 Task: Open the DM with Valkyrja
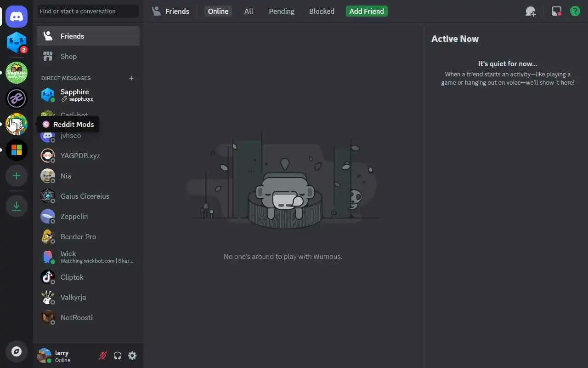(88, 297)
